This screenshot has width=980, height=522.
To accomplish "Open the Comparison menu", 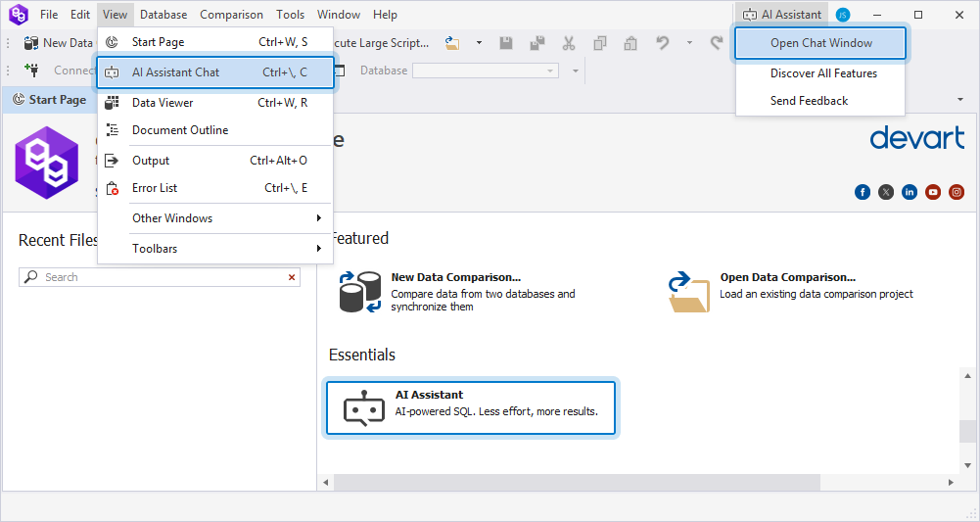I will point(231,15).
